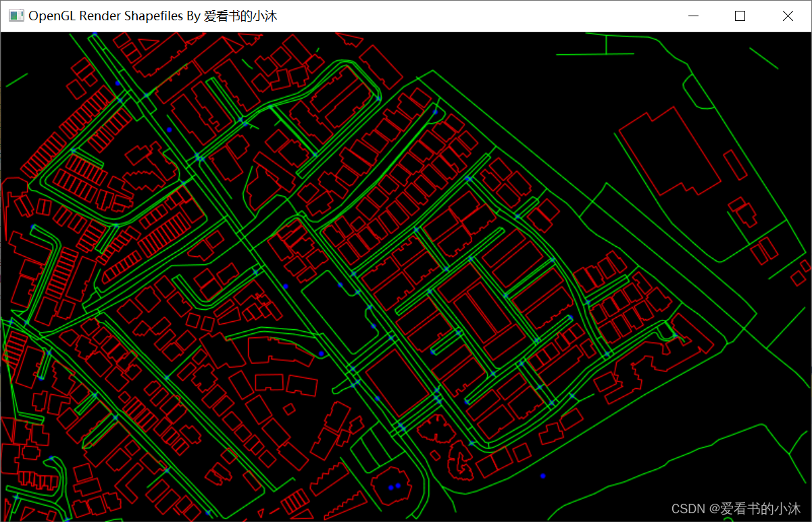812x522 pixels.
Task: Pick the blue point nearest the top-left corner
Action: coord(117,82)
